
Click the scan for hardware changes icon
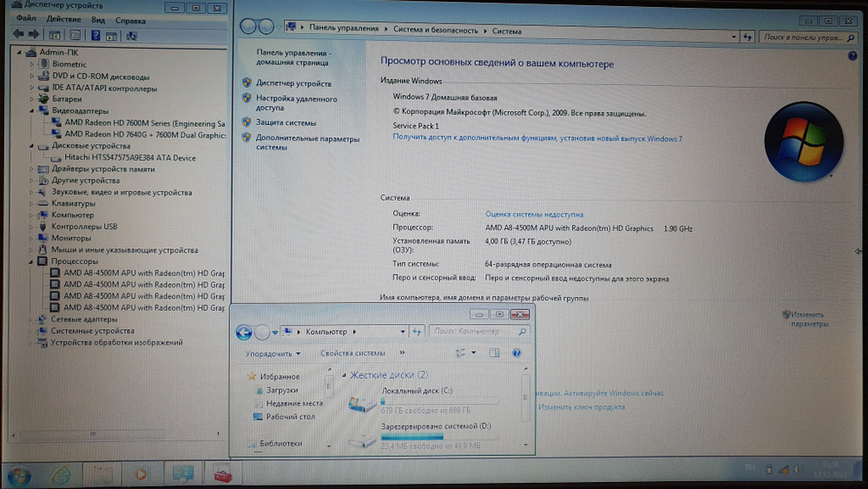(132, 36)
